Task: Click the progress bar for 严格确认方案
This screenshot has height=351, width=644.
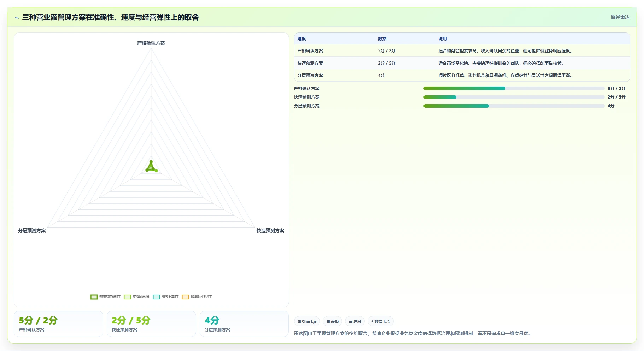Action: point(514,88)
